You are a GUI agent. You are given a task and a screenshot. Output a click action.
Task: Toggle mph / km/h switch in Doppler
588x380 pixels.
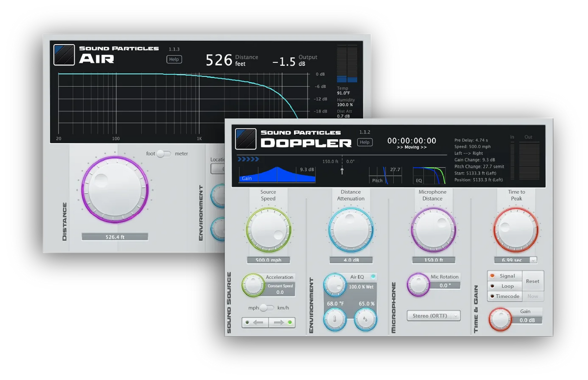[268, 308]
